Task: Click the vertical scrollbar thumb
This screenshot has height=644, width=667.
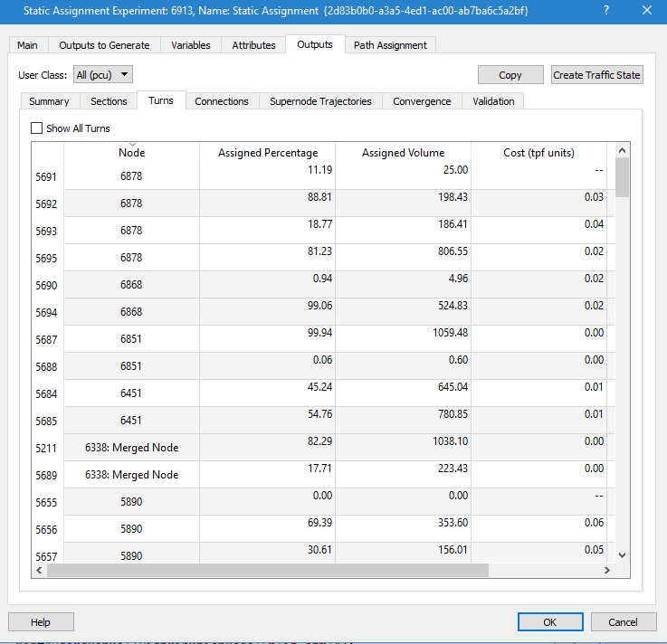Action: click(x=622, y=177)
